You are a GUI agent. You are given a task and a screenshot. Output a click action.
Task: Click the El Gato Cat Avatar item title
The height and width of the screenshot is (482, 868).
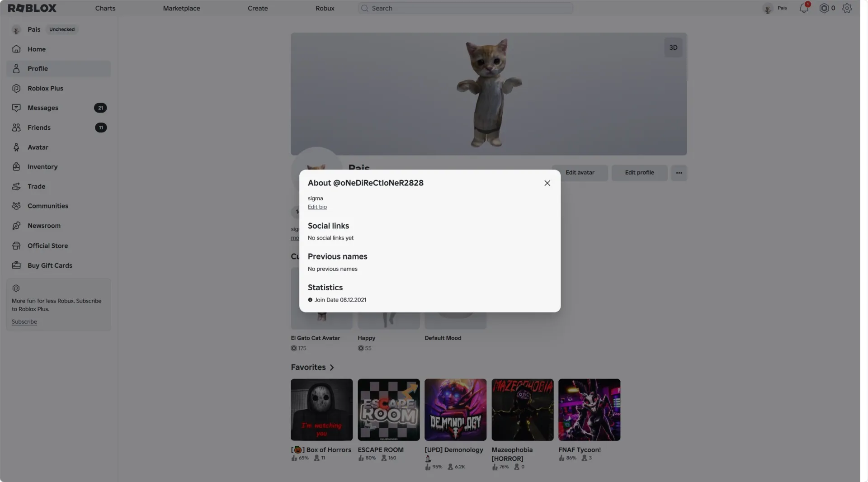click(315, 338)
